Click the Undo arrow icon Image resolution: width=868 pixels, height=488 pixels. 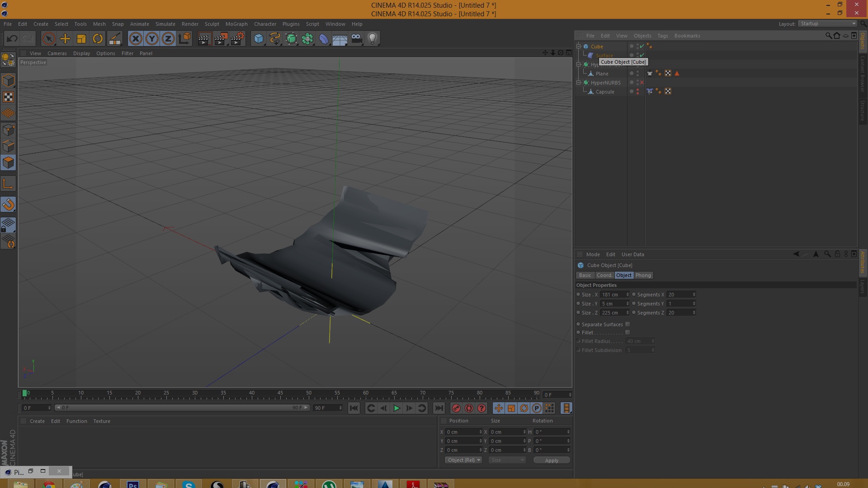click(12, 39)
